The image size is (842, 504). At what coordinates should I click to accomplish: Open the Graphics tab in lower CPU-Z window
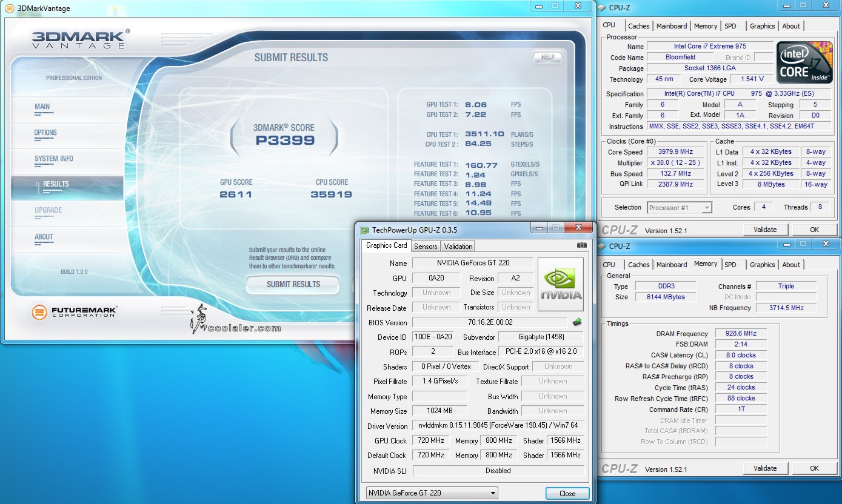pyautogui.click(x=762, y=265)
